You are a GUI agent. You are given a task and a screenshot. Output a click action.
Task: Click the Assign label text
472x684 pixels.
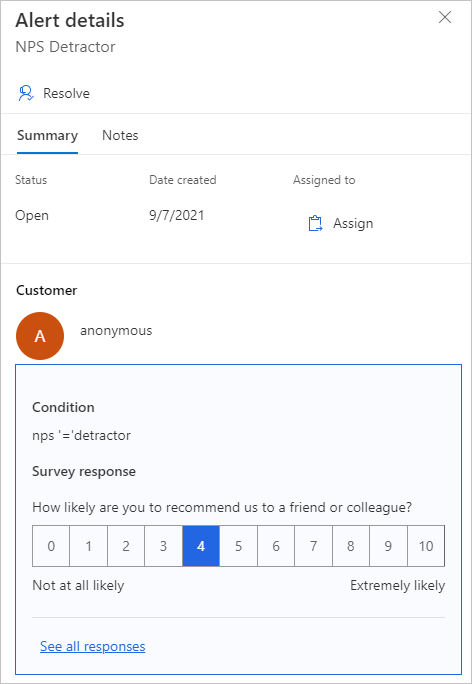tap(353, 223)
